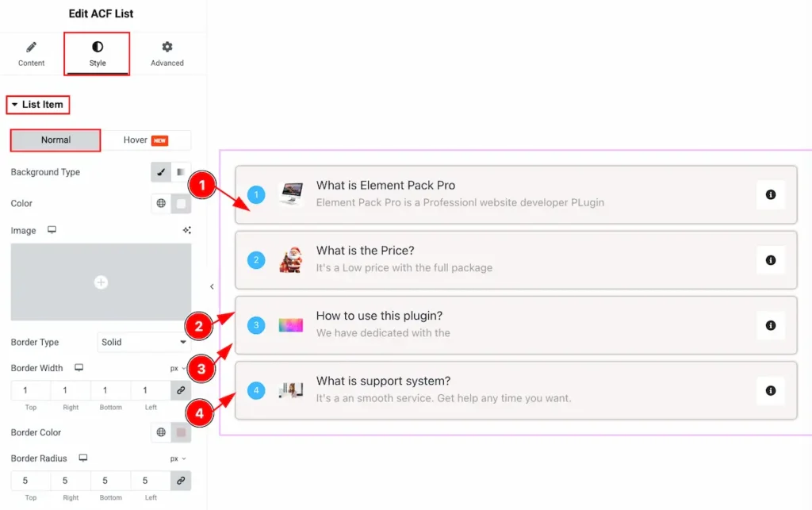Open the Border Type dropdown
This screenshot has width=812, height=510.
pyautogui.click(x=144, y=343)
